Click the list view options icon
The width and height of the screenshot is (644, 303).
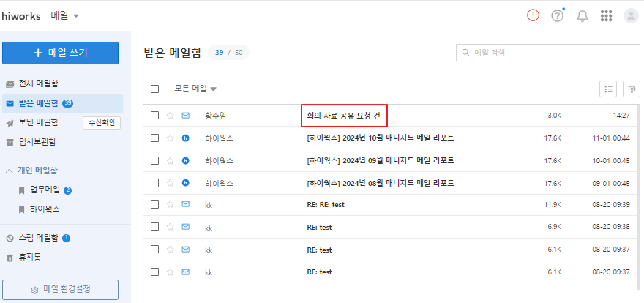607,89
